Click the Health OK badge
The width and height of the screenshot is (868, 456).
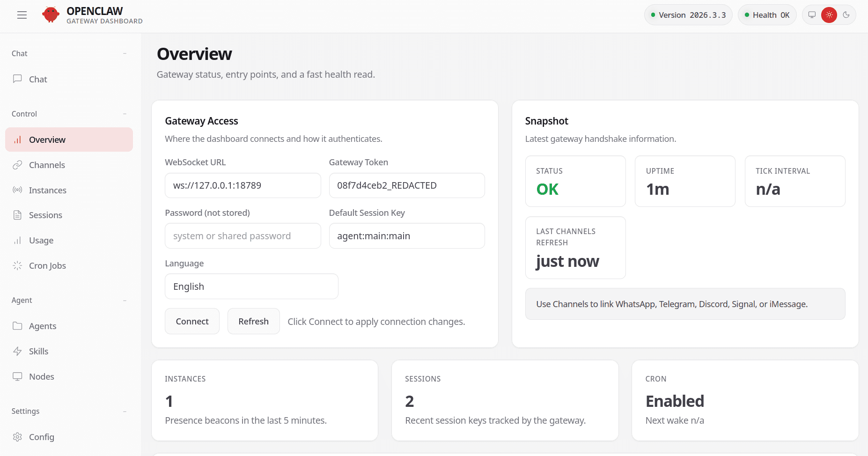pos(767,15)
